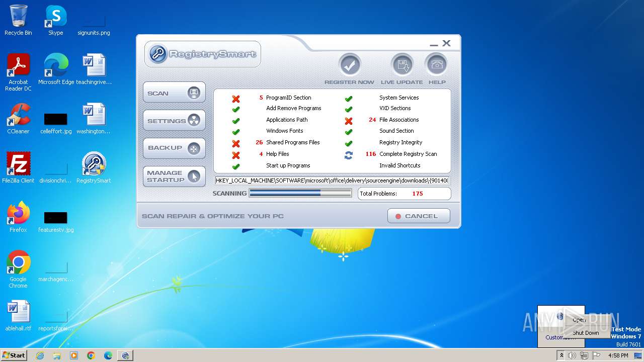Click green check beside Windows Fonts
The image size is (644, 362).
click(235, 132)
